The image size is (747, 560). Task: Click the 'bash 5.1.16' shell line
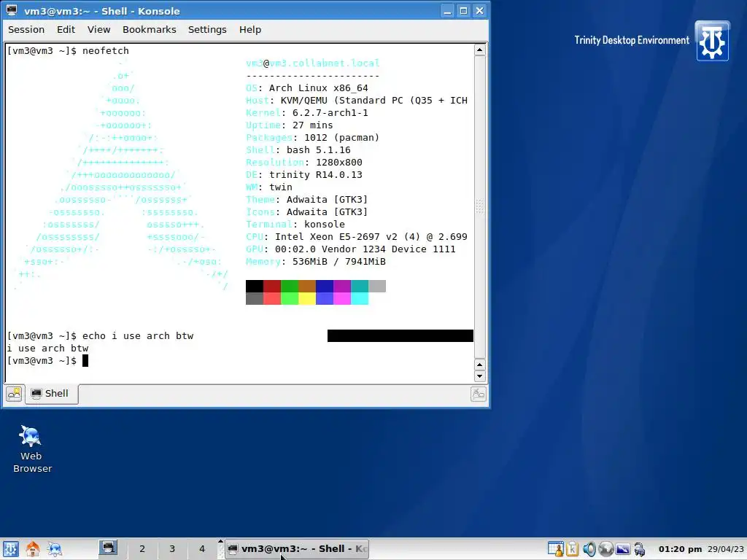[x=318, y=150]
